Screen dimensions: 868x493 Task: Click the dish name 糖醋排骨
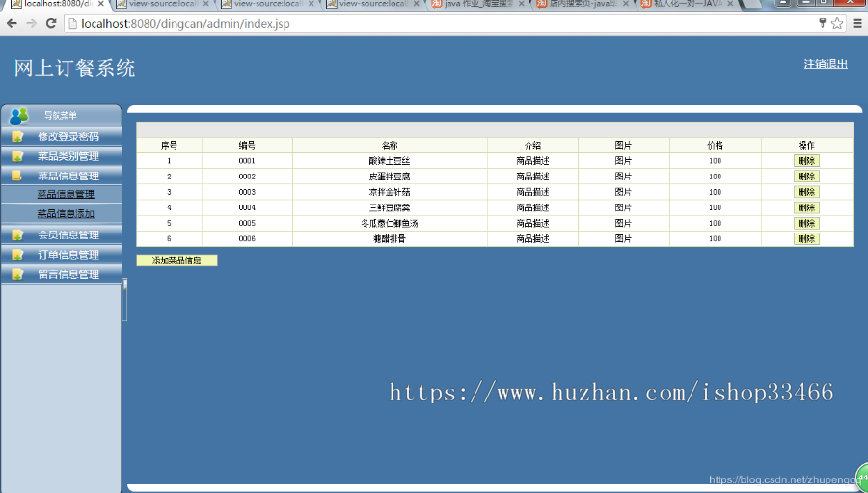click(x=390, y=238)
